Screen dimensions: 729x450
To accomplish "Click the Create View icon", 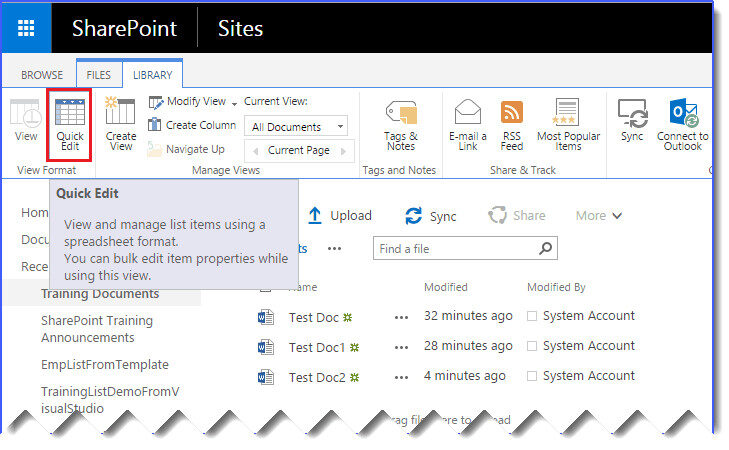I will 120,111.
